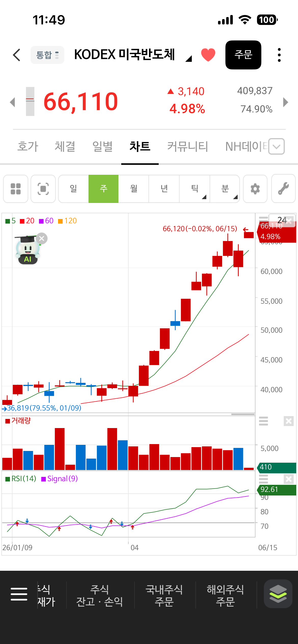This screenshot has width=298, height=644.
Task: Tap the back arrow icon
Action: [17, 55]
